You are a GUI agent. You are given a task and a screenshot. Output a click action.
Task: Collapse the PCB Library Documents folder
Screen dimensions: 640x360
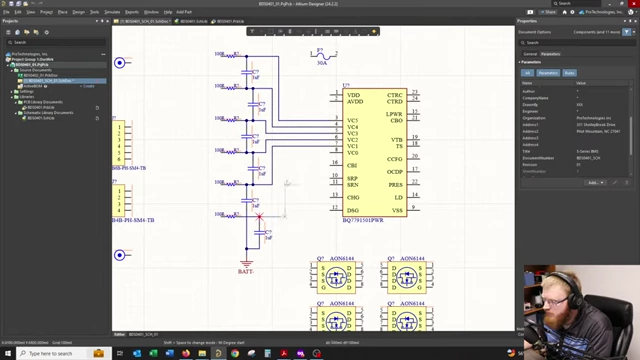tap(16, 102)
